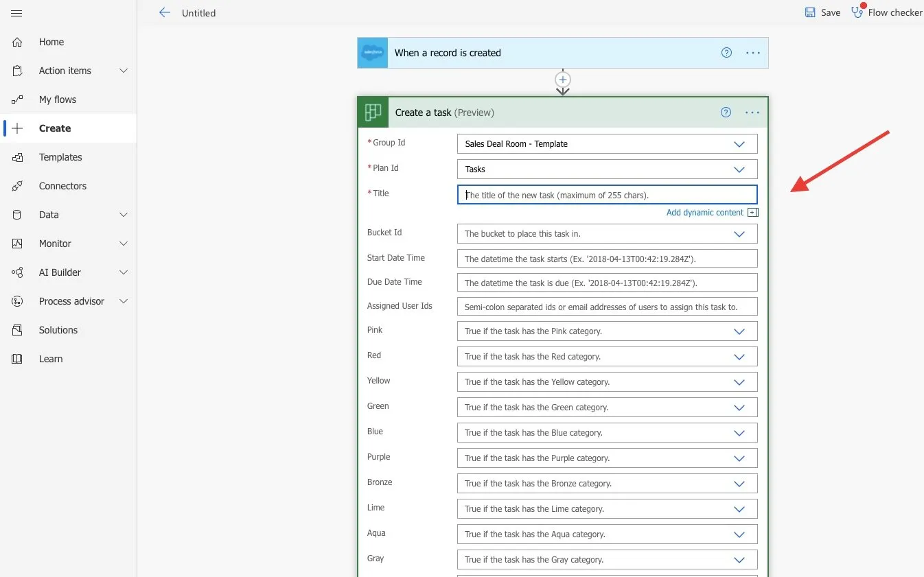The height and width of the screenshot is (577, 924).
Task: Open the Purple category dropdown
Action: [739, 458]
